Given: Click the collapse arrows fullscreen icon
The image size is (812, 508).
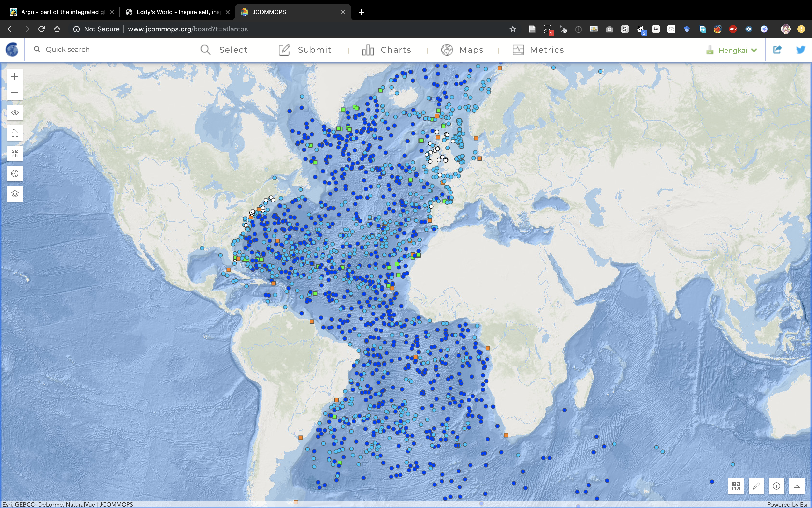Looking at the screenshot, I should [15, 154].
